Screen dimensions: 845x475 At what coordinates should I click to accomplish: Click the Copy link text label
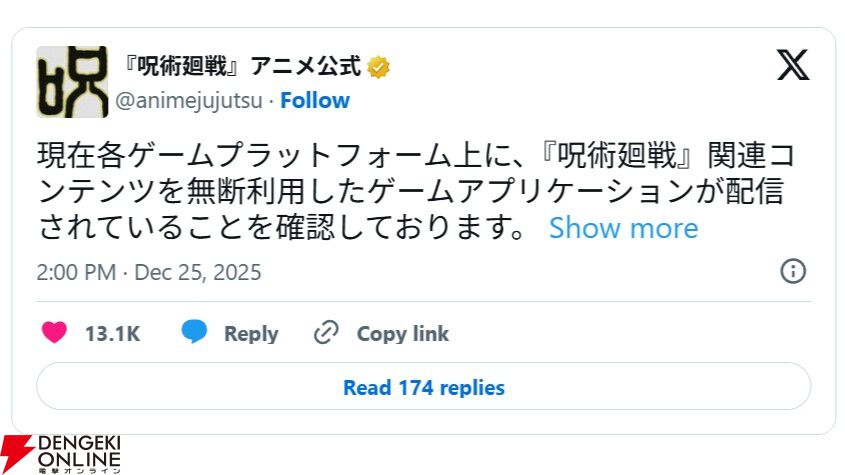tap(403, 334)
